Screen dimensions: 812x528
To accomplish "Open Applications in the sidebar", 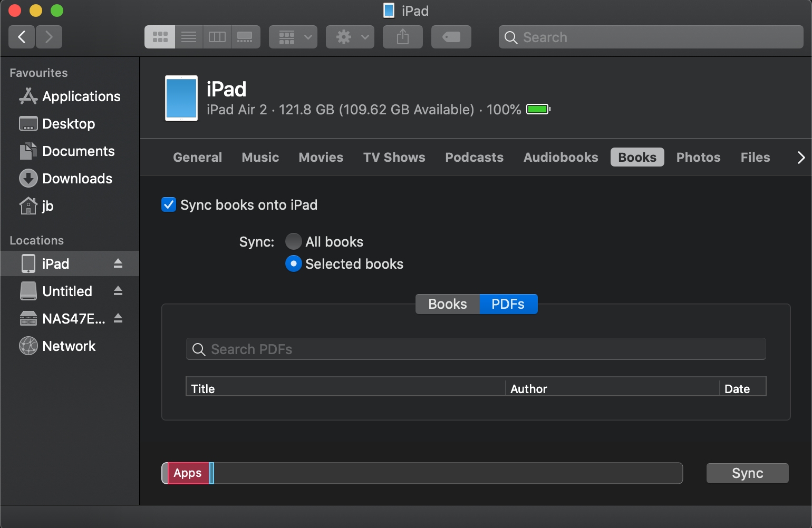I will tap(70, 96).
